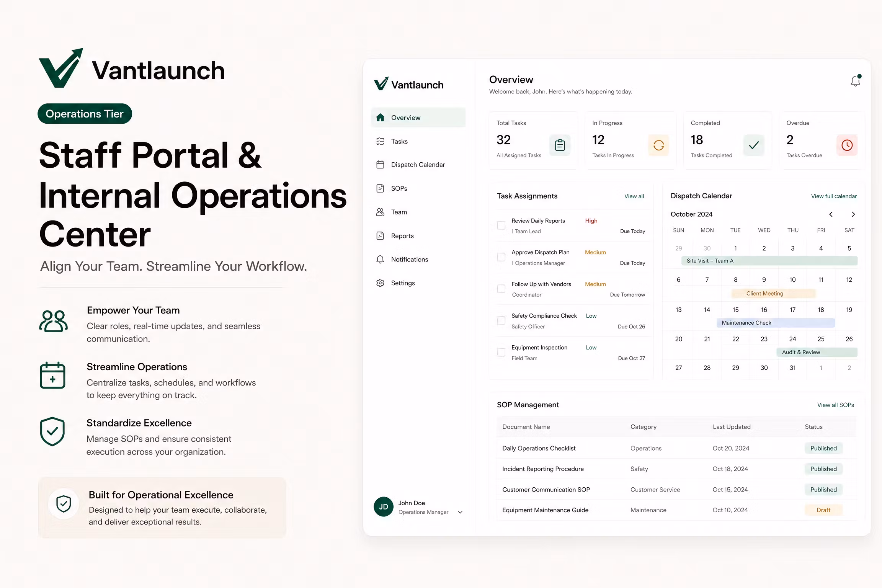Click View all in Task Assignments
Image resolution: width=882 pixels, height=588 pixels.
tap(634, 196)
